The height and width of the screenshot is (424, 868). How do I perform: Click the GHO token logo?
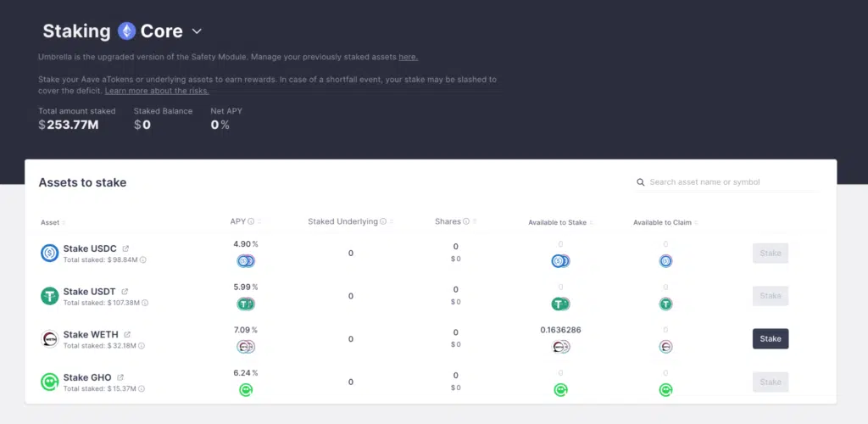[51, 382]
